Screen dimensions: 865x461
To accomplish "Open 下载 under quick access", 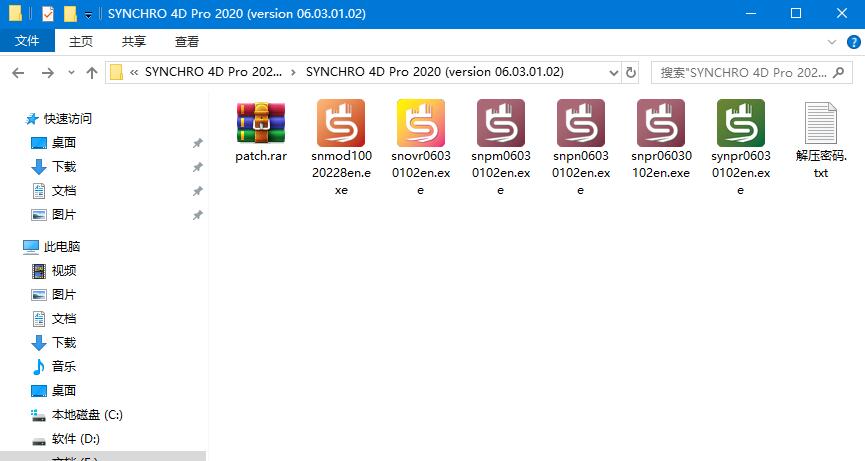I will click(63, 167).
